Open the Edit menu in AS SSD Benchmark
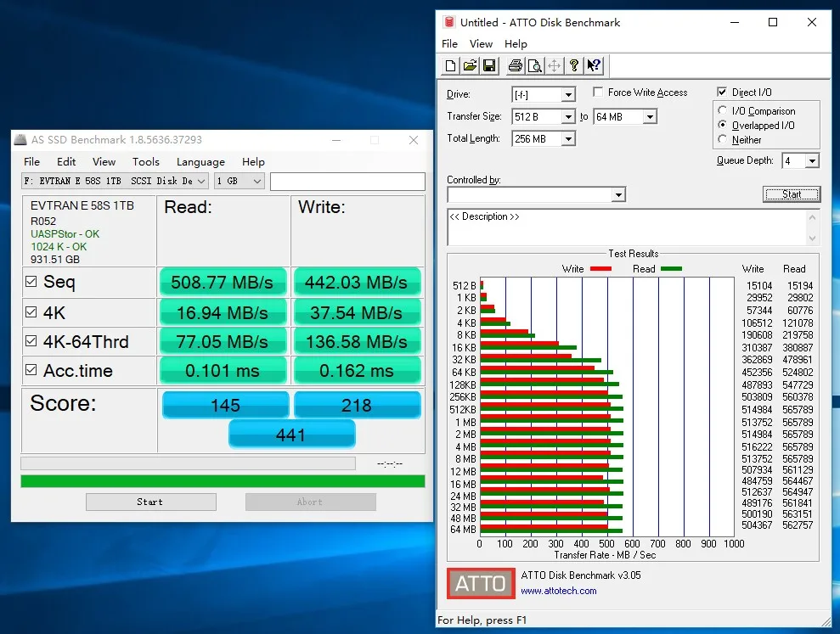This screenshot has height=634, width=840. tap(66, 162)
